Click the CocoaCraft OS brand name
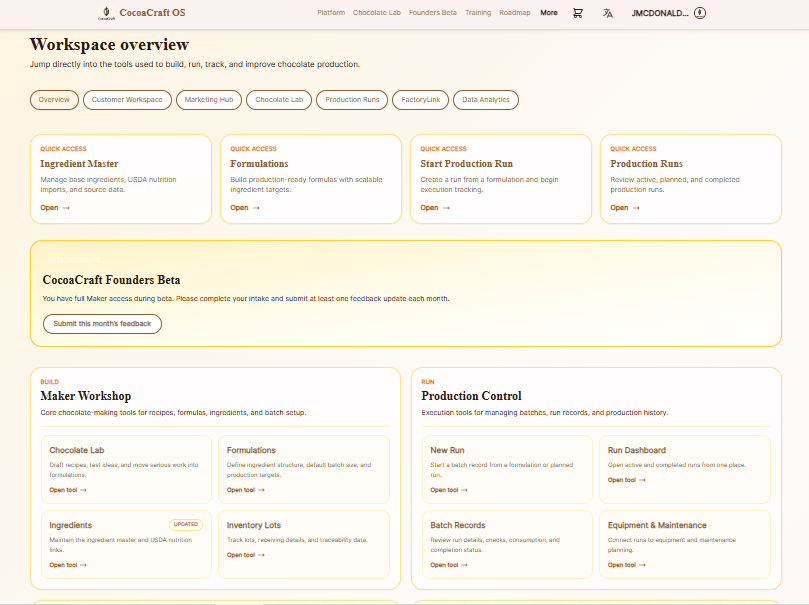809x605 pixels. point(152,13)
